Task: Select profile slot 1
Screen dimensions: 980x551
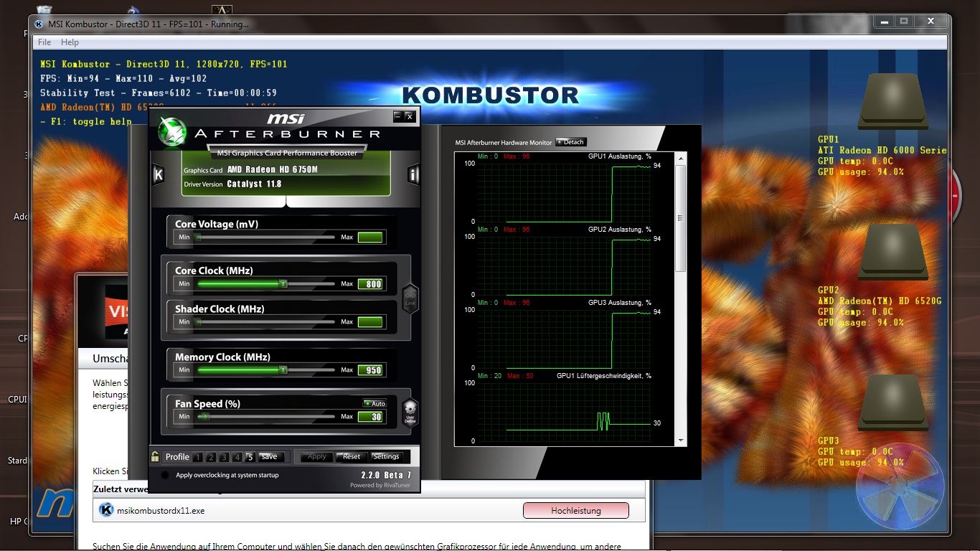Action: 197,457
